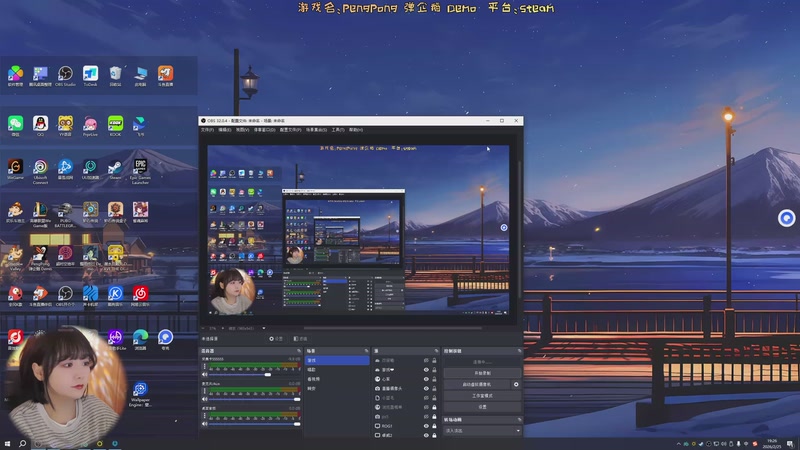This screenshot has width=800, height=450.
Task: Show the topmost hidden source in list
Action: coord(426,360)
